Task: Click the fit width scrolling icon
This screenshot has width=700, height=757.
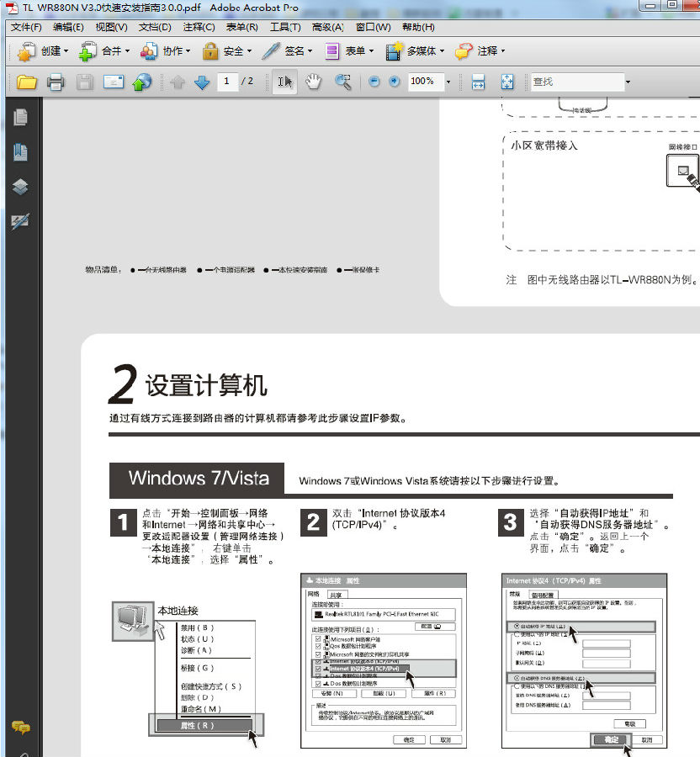Action: (478, 82)
